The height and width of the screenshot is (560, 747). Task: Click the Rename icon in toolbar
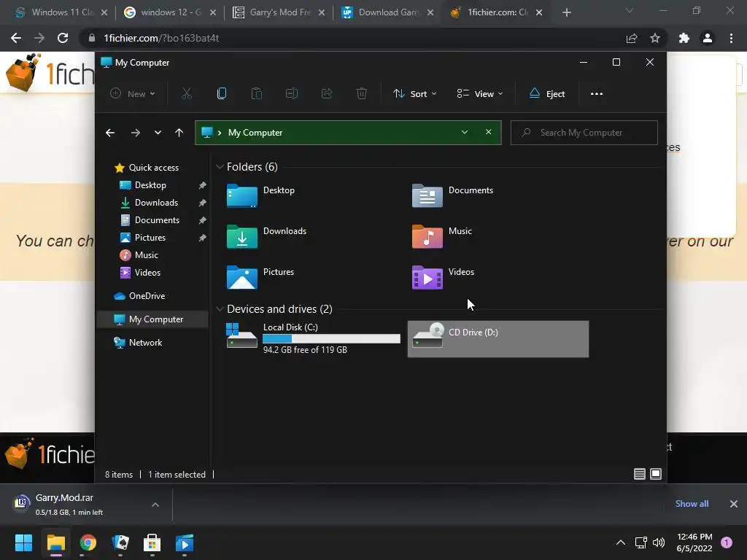click(x=292, y=94)
